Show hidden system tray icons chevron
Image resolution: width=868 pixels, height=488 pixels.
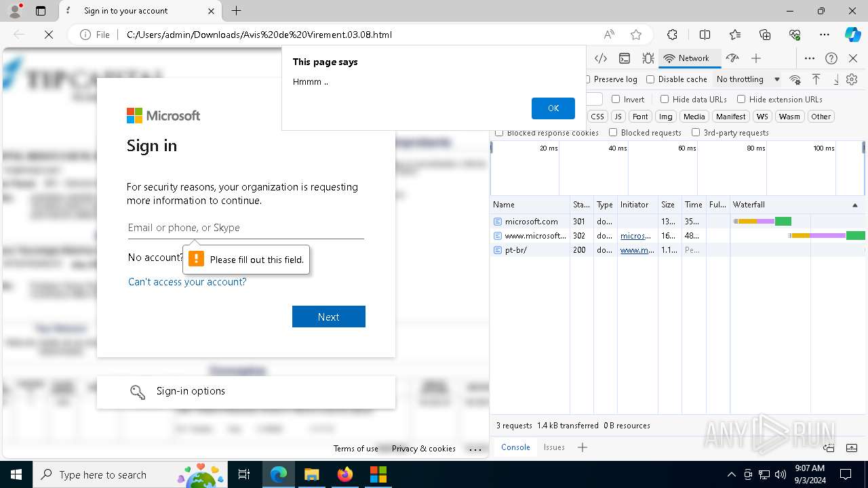731,474
